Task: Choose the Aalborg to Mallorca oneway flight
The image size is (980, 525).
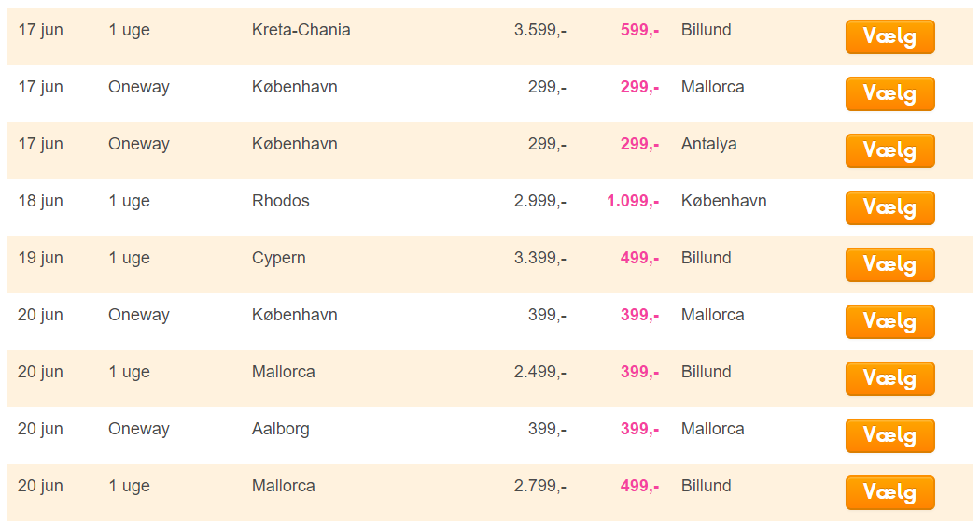Action: click(889, 435)
